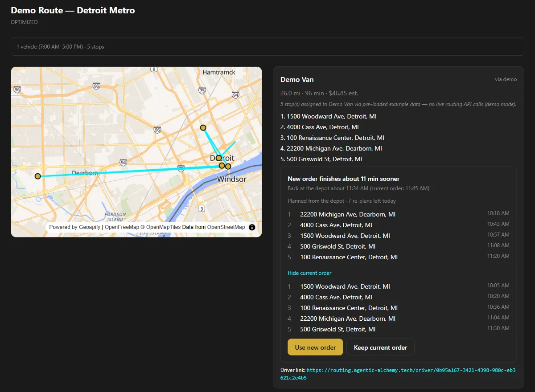
Task: Open the map attribution info icon
Action: [x=252, y=227]
